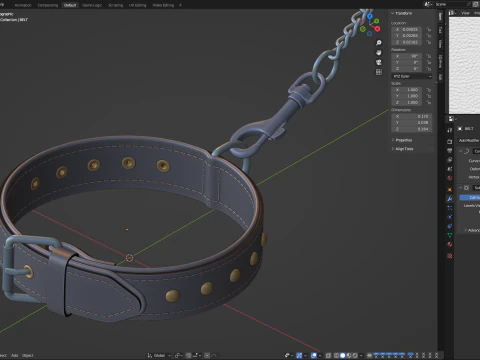Open the Global transform orientation dropdown
Viewport: 480px width, 360px height.
point(159,355)
